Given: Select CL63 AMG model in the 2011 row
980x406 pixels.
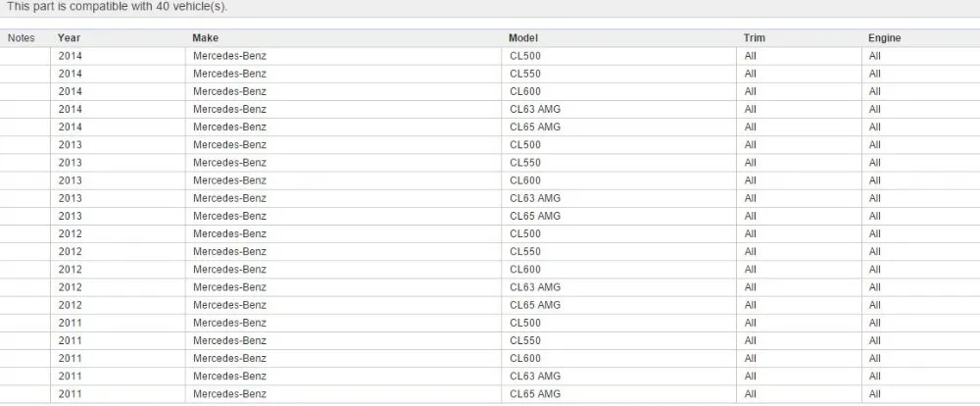Looking at the screenshot, I should 535,377.
